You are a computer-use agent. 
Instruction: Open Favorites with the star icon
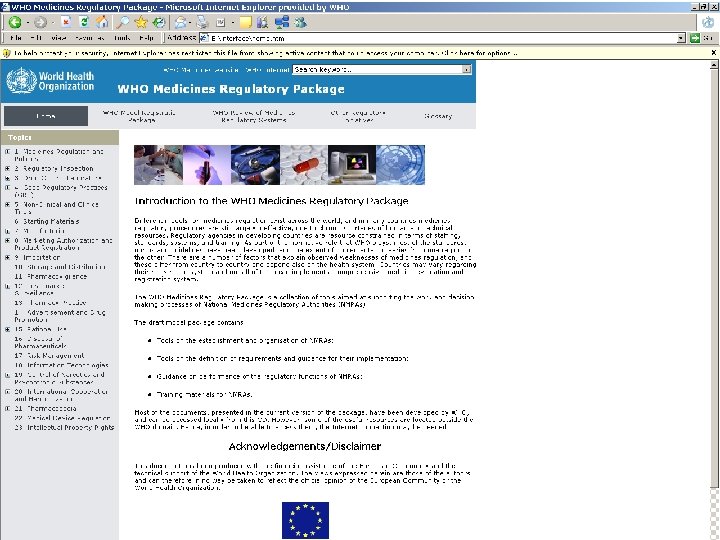pos(141,22)
